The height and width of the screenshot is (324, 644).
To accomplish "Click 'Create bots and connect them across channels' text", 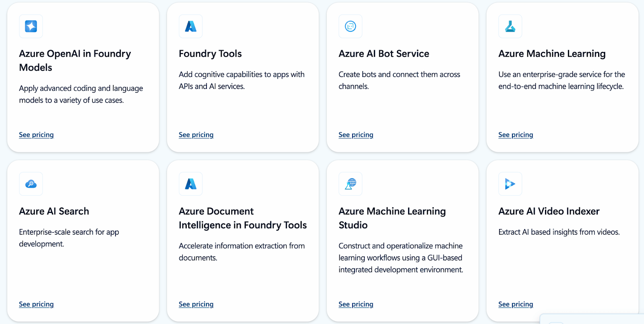I will click(399, 80).
